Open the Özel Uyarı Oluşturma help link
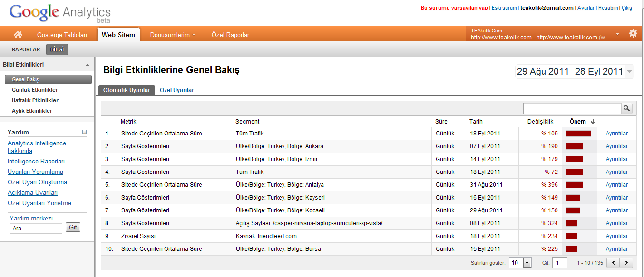This screenshot has width=644, height=277. (37, 182)
